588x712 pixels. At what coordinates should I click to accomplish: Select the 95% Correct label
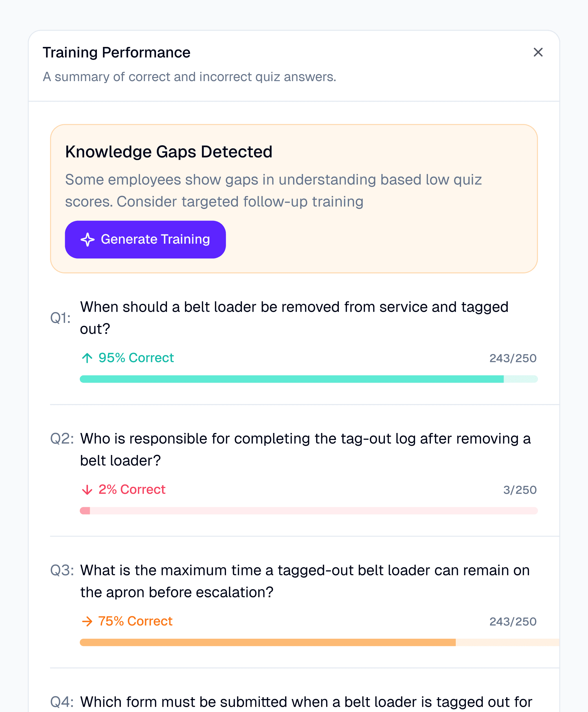click(x=136, y=358)
